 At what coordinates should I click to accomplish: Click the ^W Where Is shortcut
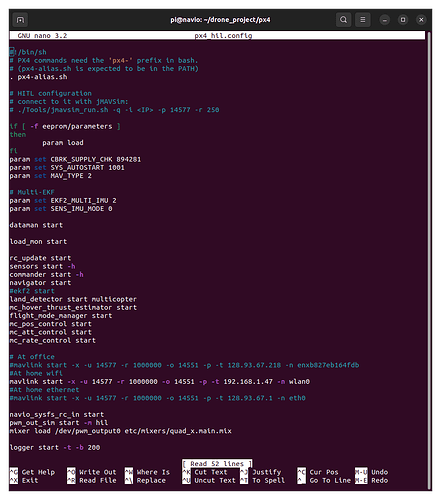click(147, 472)
